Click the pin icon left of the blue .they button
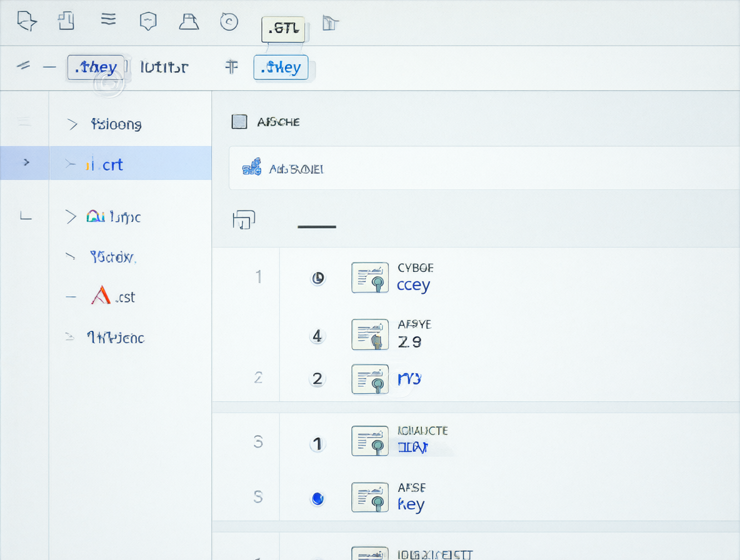 pos(231,66)
